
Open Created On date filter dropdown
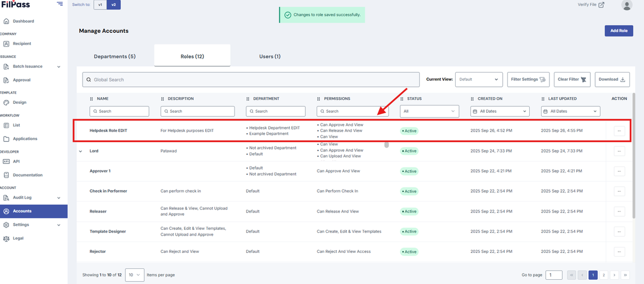pyautogui.click(x=500, y=111)
